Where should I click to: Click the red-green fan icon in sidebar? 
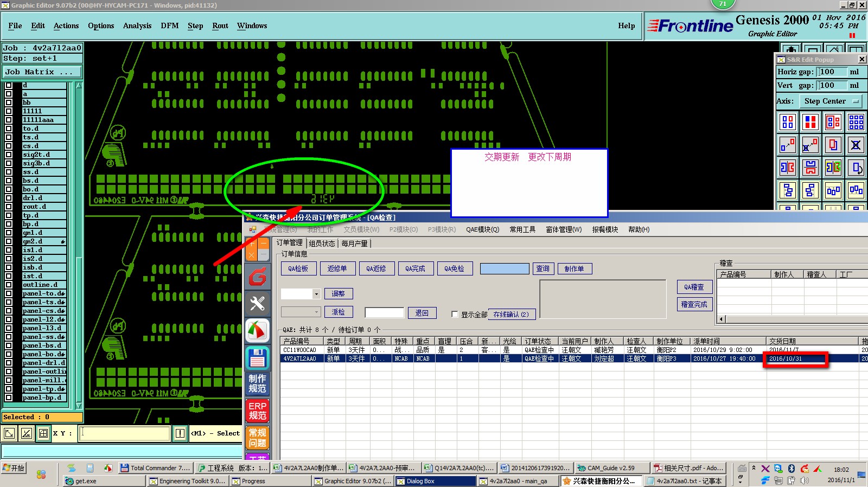pyautogui.click(x=257, y=330)
